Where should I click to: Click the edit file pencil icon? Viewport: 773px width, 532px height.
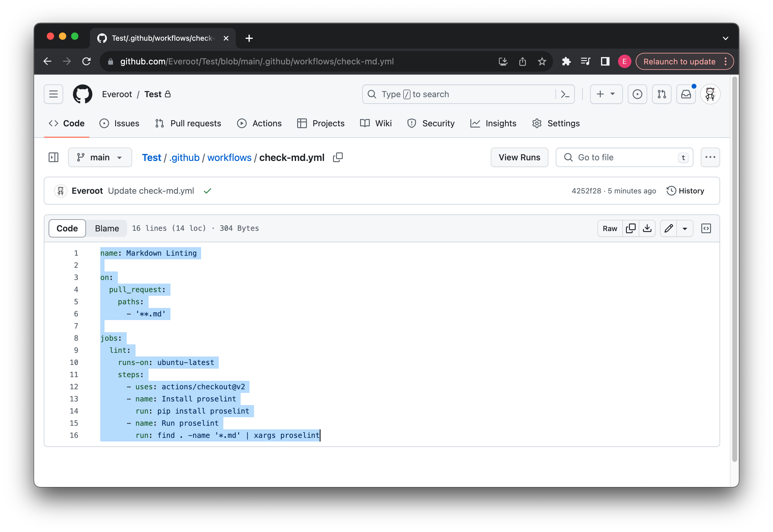tap(668, 228)
